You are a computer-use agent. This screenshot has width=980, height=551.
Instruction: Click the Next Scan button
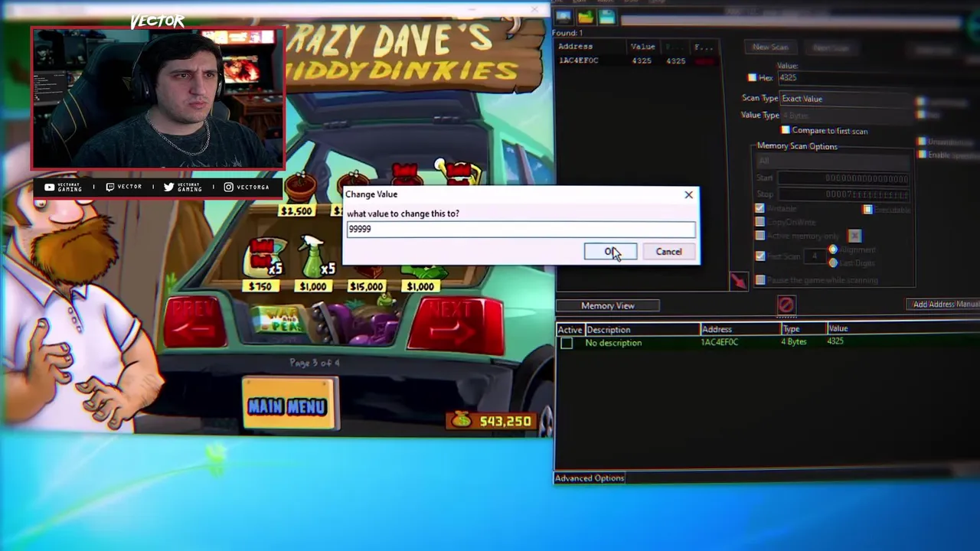pos(831,47)
